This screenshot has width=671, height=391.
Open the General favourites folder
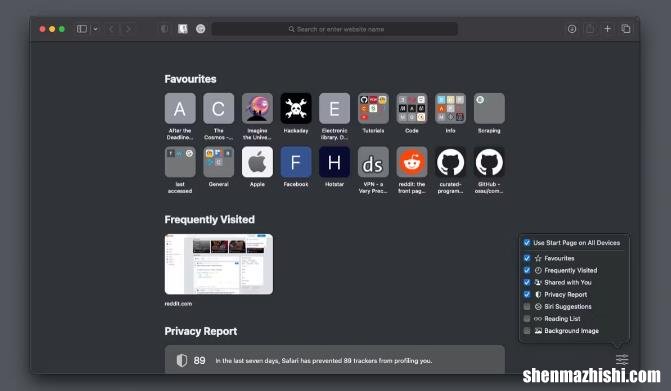tap(219, 162)
